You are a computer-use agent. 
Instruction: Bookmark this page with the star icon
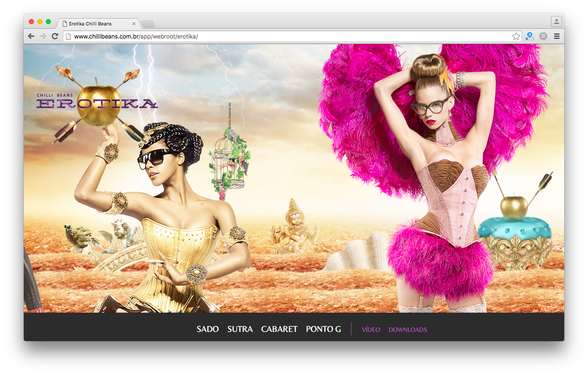[516, 36]
